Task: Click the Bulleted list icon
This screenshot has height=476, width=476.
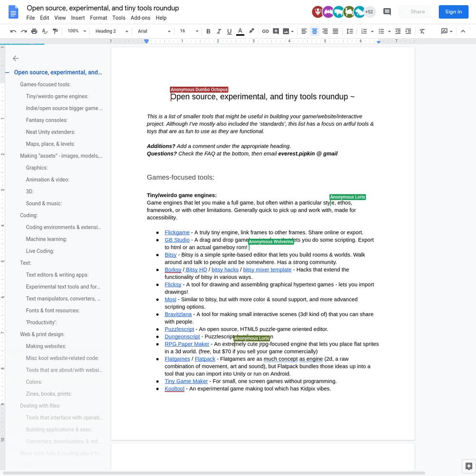Action: (381, 31)
